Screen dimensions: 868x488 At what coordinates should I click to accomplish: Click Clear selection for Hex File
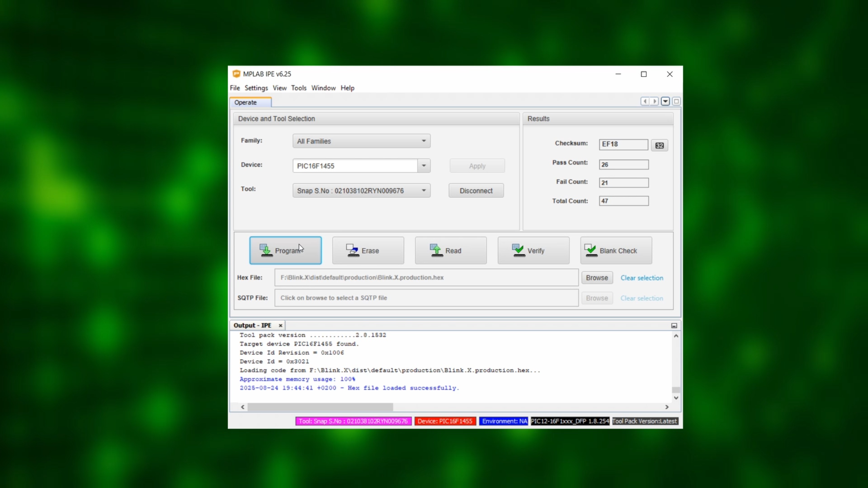[642, 278]
